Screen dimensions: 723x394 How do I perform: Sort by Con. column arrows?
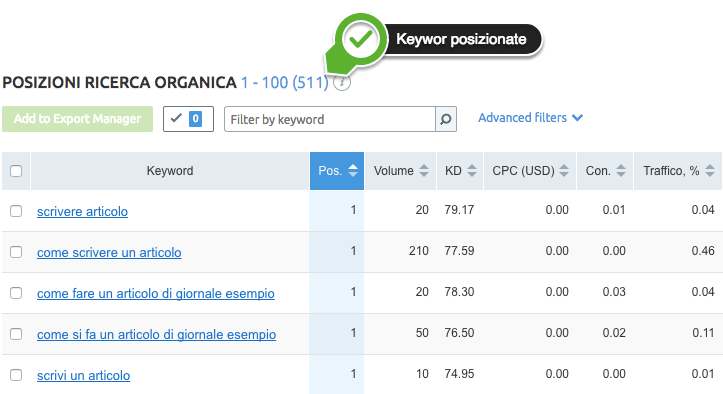click(621, 171)
